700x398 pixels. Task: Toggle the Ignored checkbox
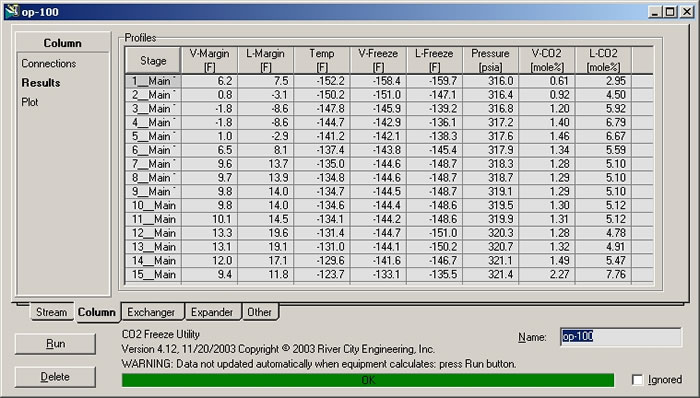click(638, 380)
